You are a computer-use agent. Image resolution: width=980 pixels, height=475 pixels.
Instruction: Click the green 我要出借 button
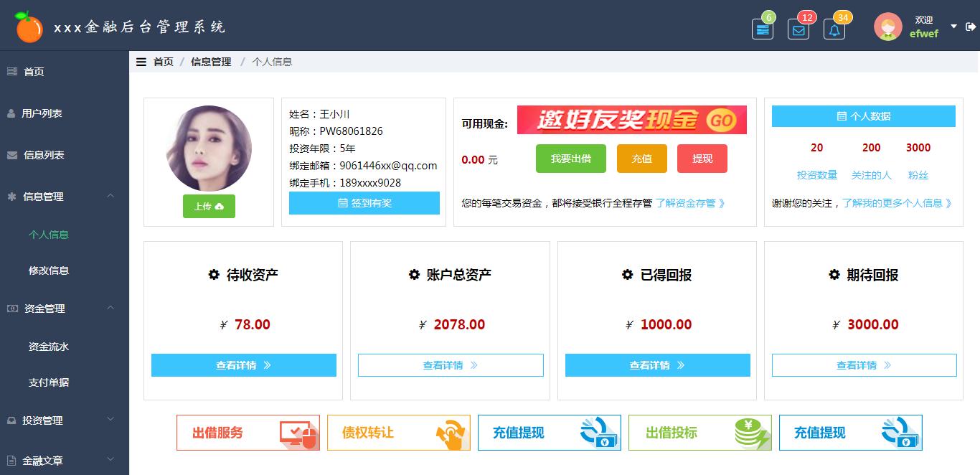tap(571, 159)
